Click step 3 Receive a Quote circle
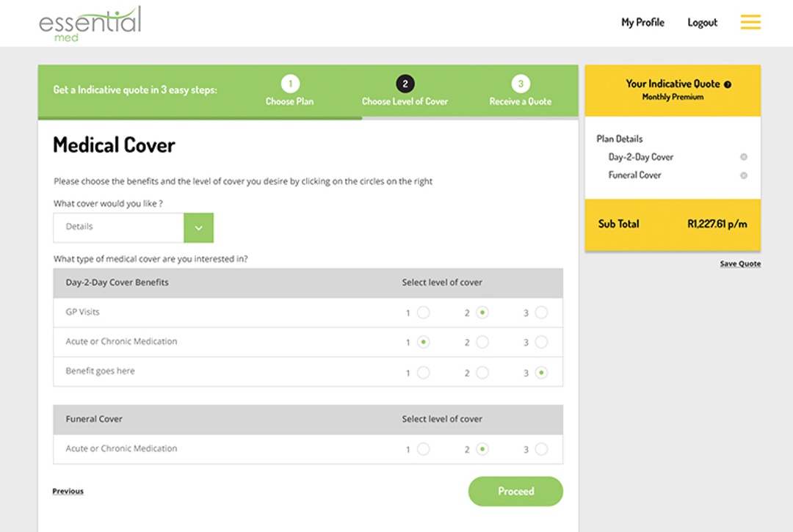793x532 pixels. (x=521, y=84)
